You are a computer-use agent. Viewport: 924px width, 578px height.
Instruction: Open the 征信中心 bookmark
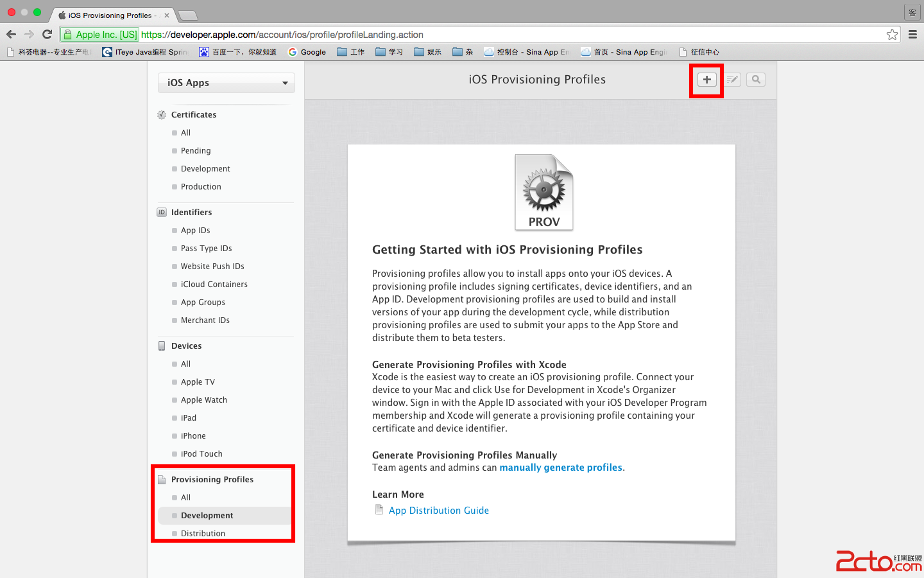click(x=699, y=52)
